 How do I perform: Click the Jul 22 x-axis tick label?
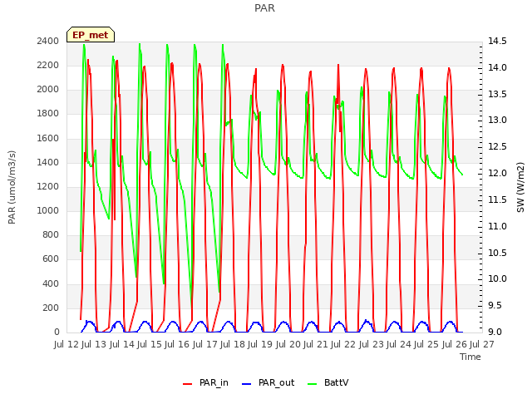(343, 344)
